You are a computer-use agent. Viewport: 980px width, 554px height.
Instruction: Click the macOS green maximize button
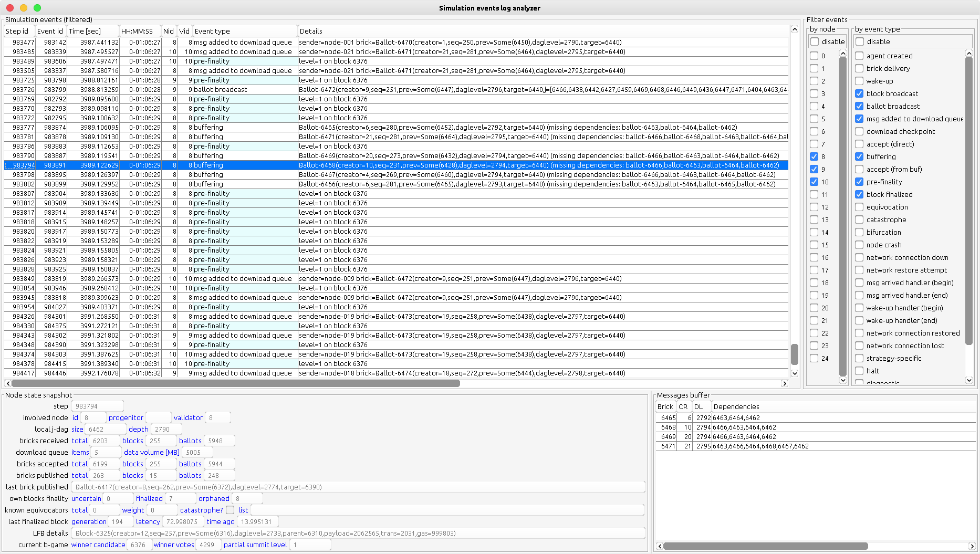pos(37,7)
